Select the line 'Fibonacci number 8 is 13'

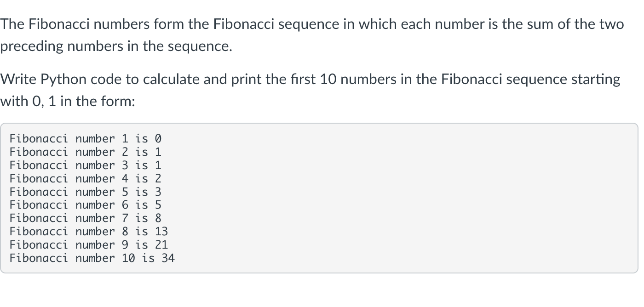coord(89,232)
